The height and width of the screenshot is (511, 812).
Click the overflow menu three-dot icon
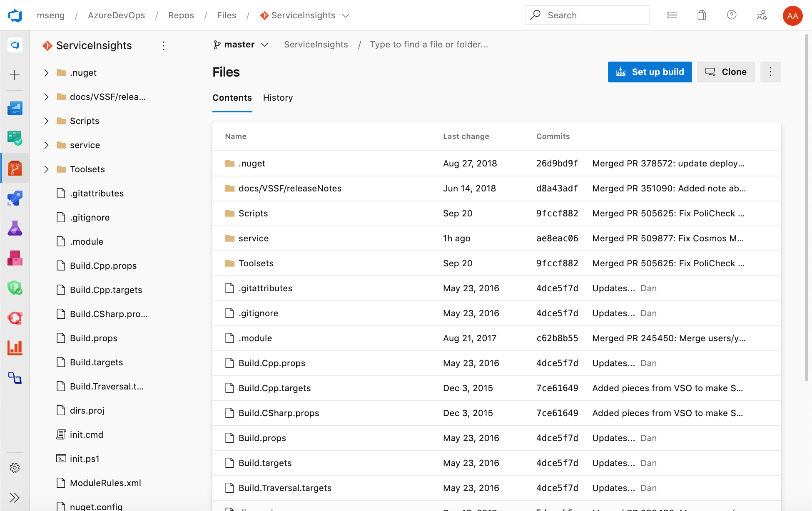(x=770, y=72)
